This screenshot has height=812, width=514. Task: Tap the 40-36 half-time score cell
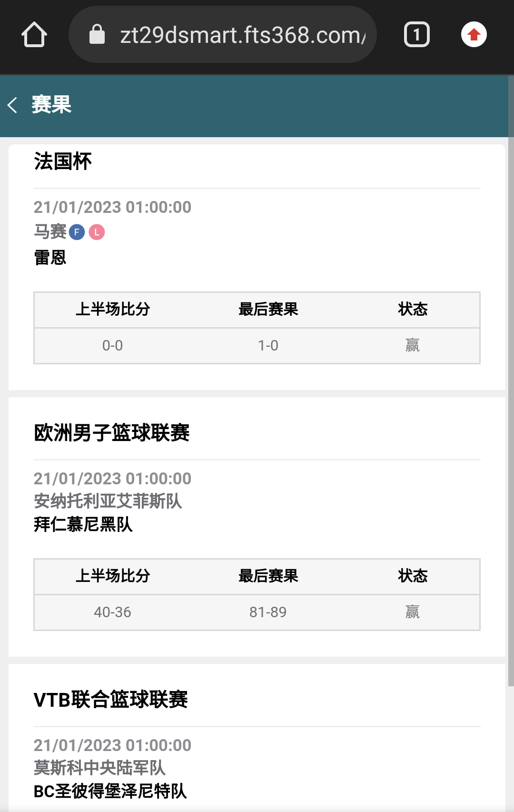[112, 612]
